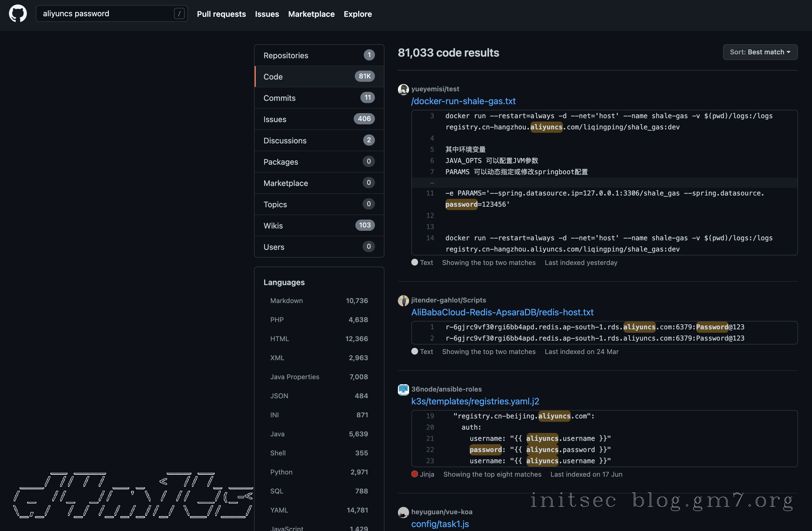This screenshot has height=531, width=812.
Task: Open Marketplace in top navigation
Action: point(311,14)
